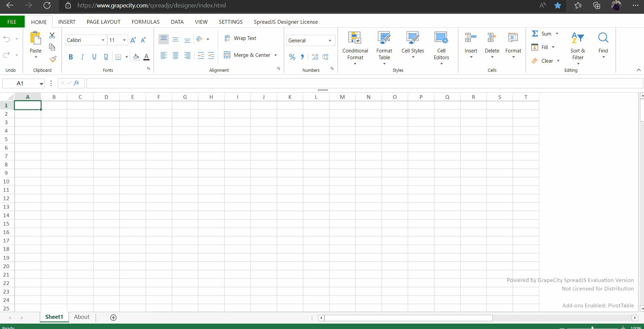The image size is (644, 329).
Task: Click the Clear button in Editing
Action: point(547,61)
